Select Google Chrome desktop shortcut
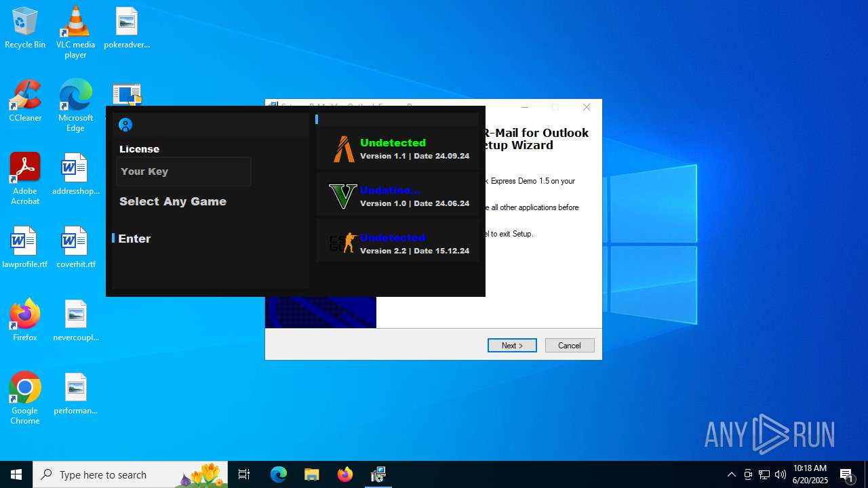 [25, 399]
